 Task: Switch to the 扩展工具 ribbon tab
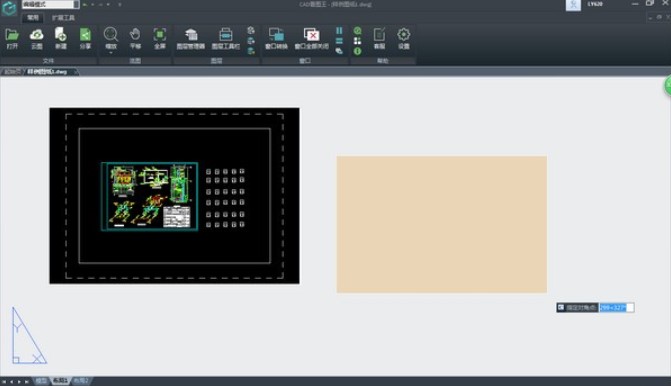pos(63,18)
